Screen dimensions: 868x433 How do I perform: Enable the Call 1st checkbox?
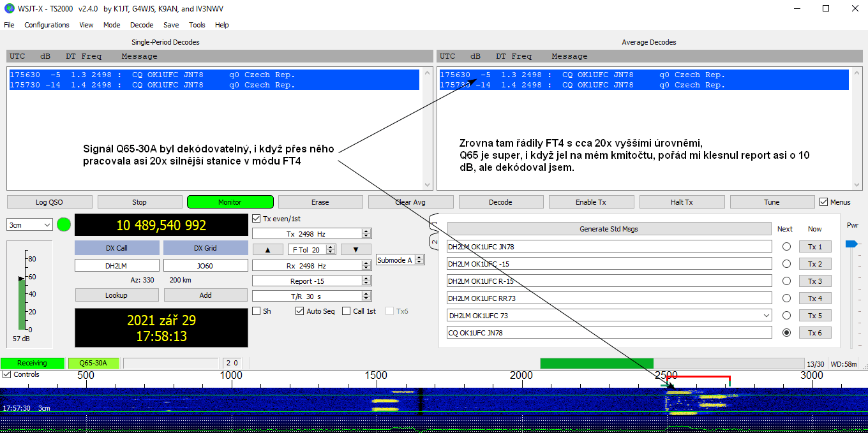pyautogui.click(x=346, y=311)
